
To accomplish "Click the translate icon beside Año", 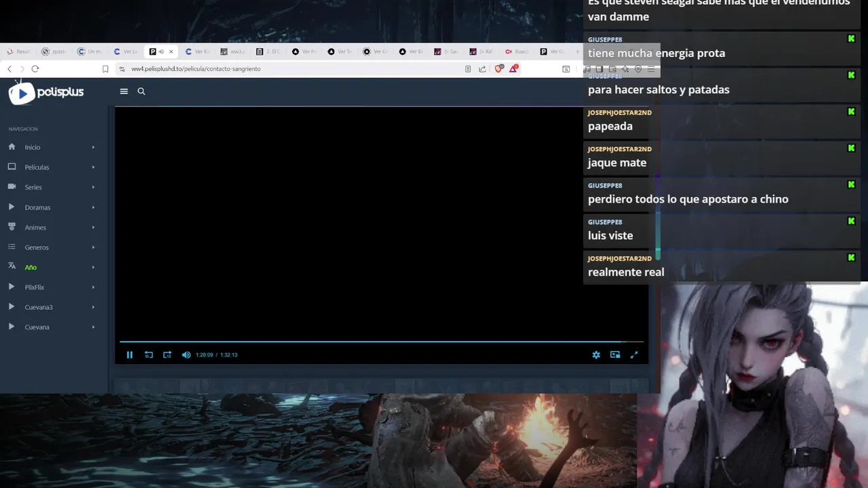I will coord(12,266).
